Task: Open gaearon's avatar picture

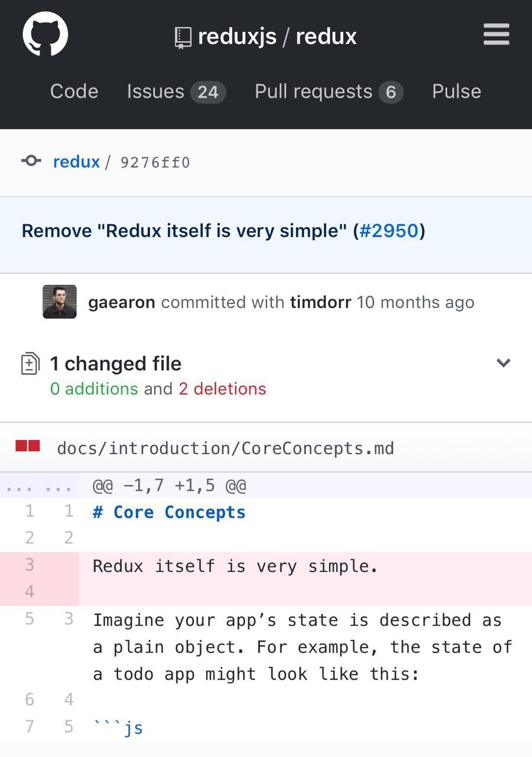Action: (x=60, y=302)
